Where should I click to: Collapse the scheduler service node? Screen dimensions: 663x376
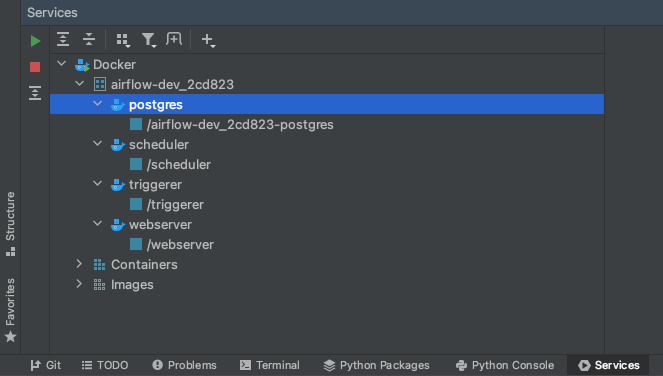click(x=98, y=144)
